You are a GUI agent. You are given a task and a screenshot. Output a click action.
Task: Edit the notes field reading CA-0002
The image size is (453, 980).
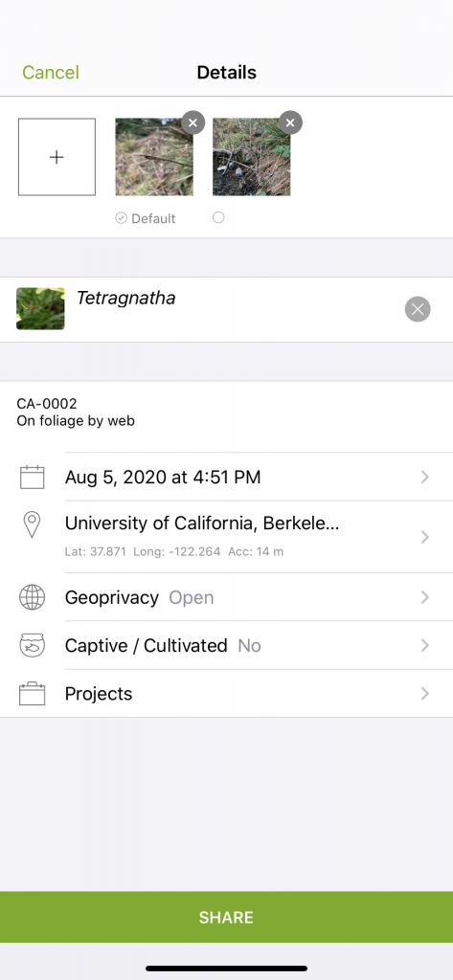click(x=226, y=413)
